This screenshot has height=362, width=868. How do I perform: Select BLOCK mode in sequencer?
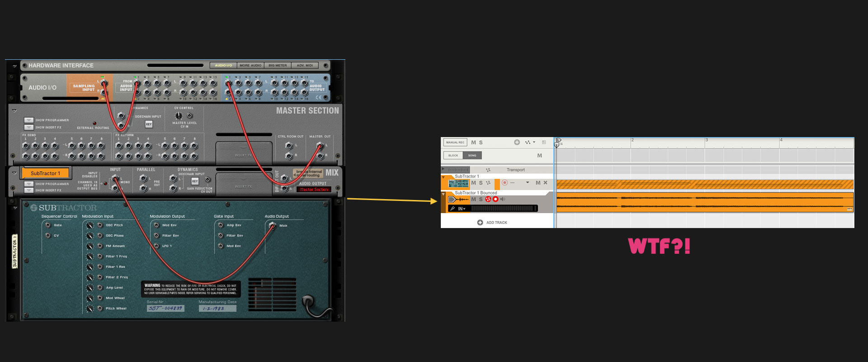coord(453,155)
